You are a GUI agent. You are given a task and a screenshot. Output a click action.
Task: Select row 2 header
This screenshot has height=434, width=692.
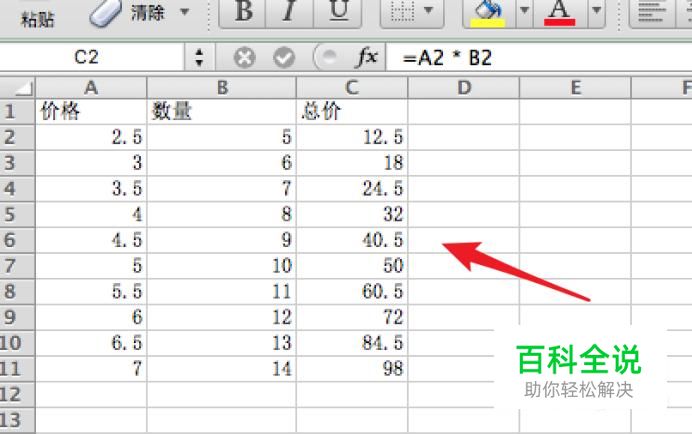click(17, 137)
